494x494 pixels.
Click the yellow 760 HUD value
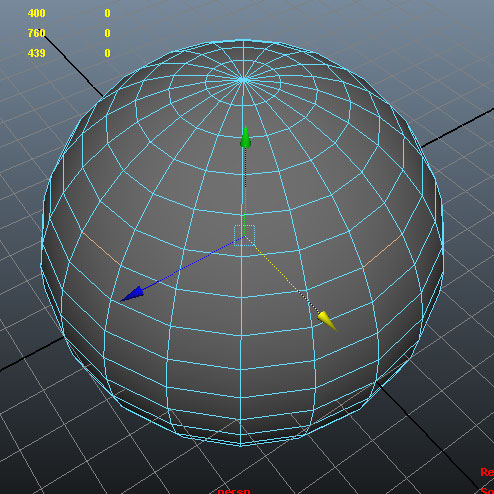pyautogui.click(x=36, y=33)
